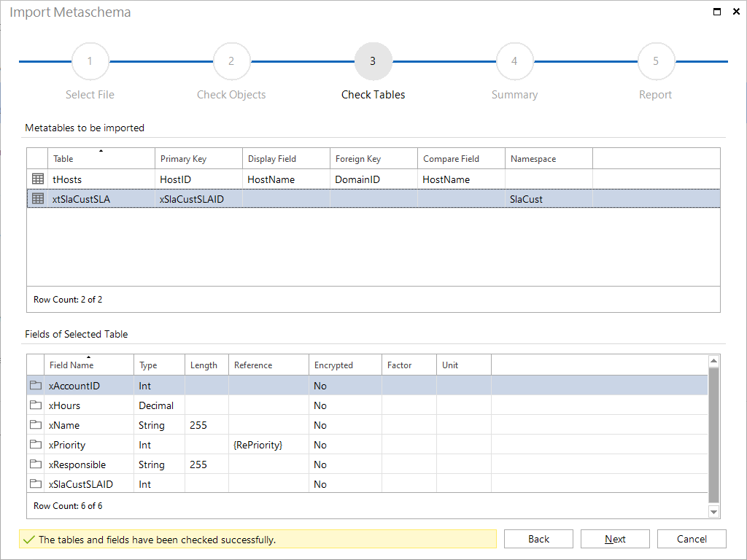The width and height of the screenshot is (747, 560).
Task: Click the green checkmark status icon
Action: 29,540
